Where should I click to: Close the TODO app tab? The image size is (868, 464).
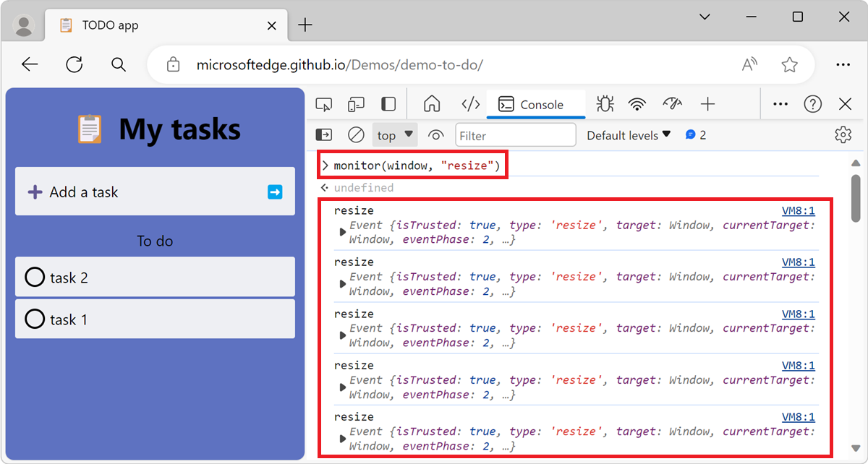pos(272,25)
